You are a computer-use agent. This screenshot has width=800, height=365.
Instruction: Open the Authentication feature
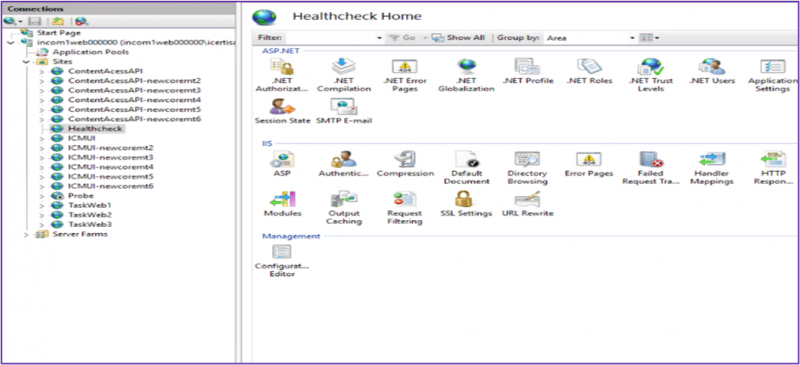(x=343, y=164)
